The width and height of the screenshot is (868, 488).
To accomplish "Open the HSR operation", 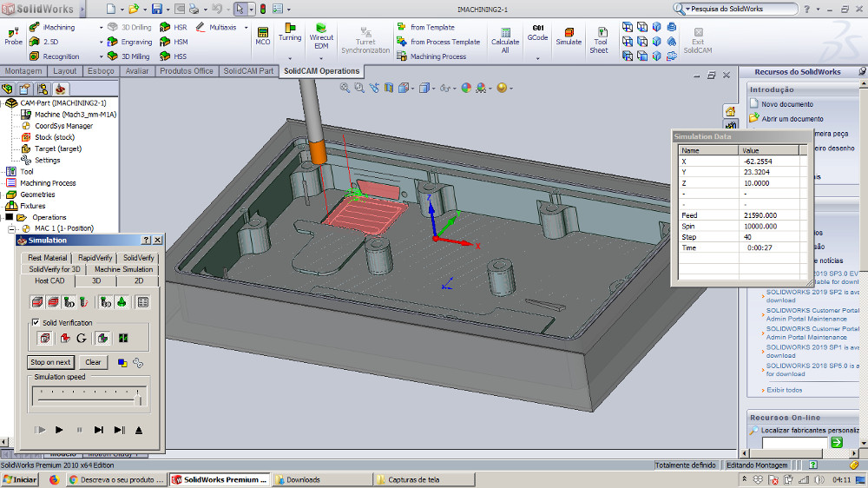I will 174,27.
